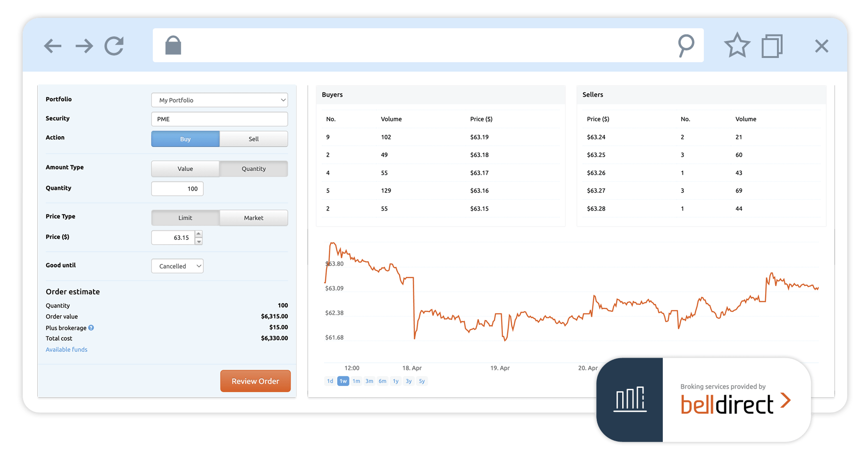The height and width of the screenshot is (459, 868).
Task: Open the brokerage help question icon
Action: point(91,328)
